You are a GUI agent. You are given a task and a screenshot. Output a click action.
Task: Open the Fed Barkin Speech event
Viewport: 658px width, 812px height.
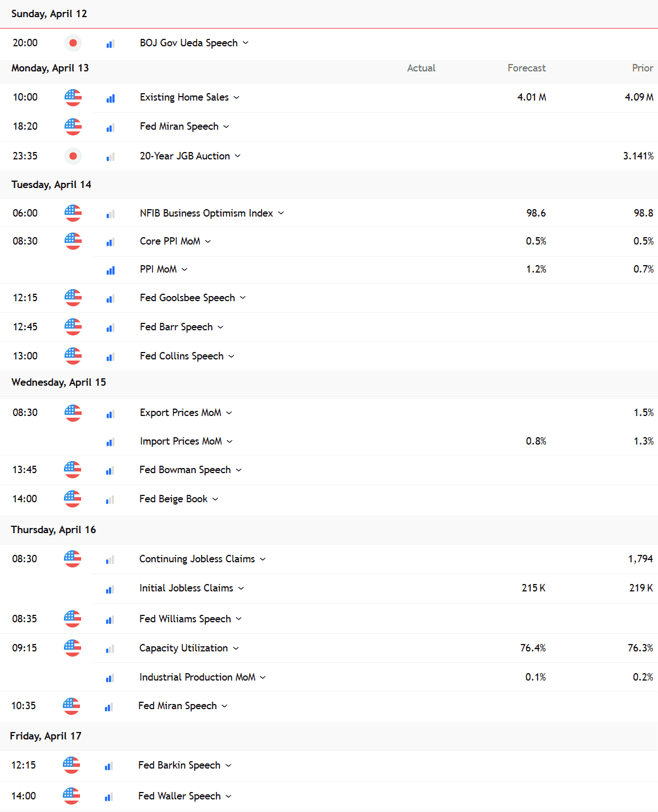179,765
